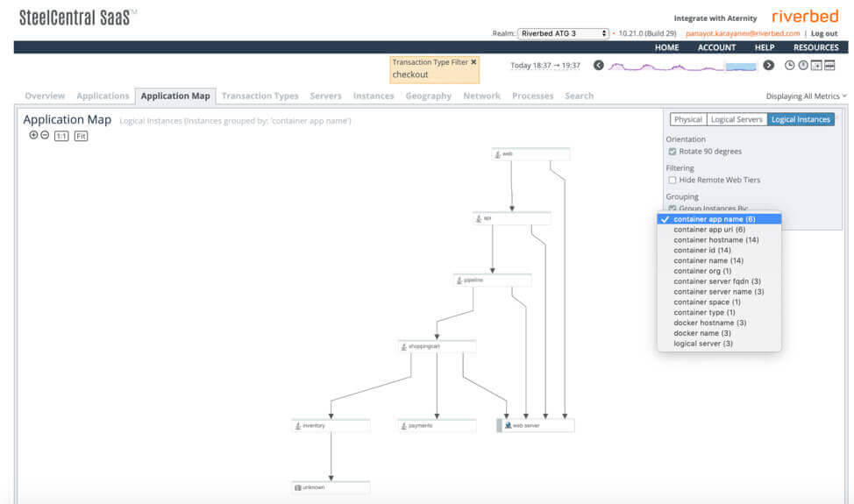The image size is (854, 504).
Task: Choose container name (14) option
Action: [719, 260]
